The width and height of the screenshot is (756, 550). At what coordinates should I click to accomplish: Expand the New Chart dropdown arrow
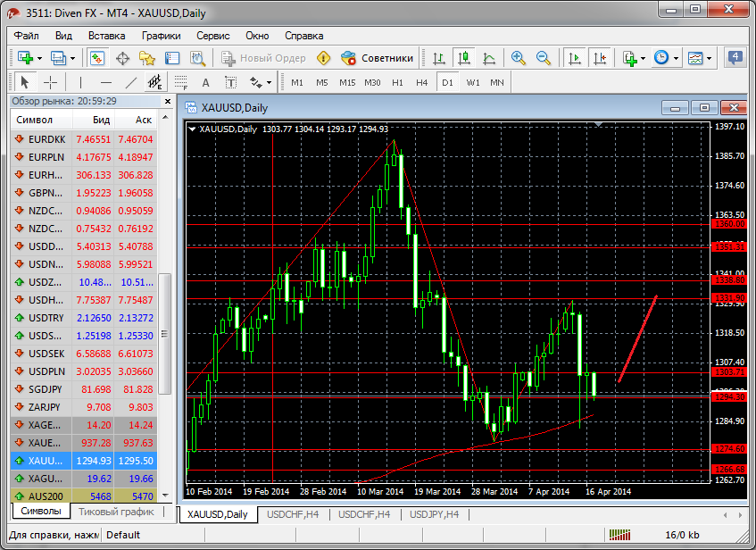(x=39, y=58)
